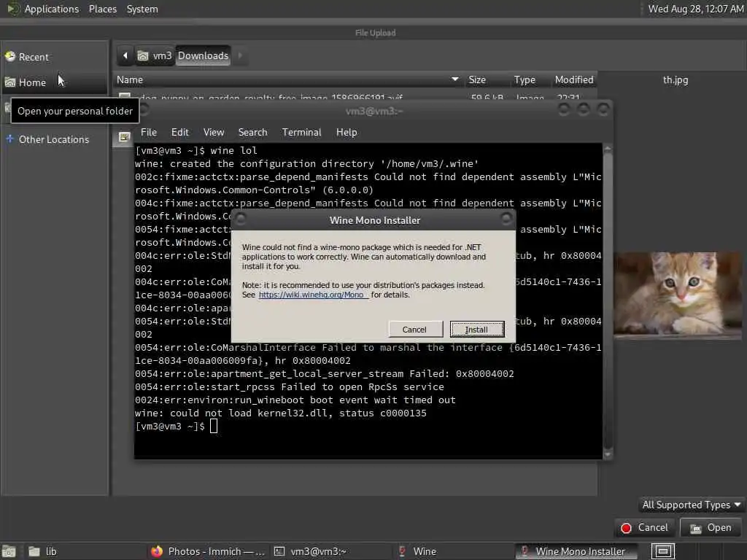This screenshot has height=560, width=747.
Task: Close the Wine Mono Installer window
Action: [506, 219]
